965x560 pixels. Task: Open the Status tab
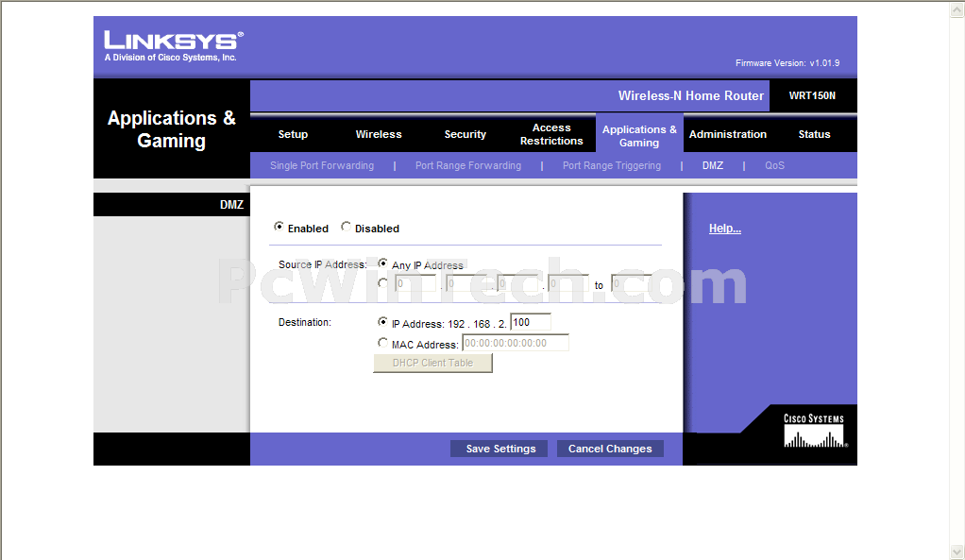click(814, 134)
